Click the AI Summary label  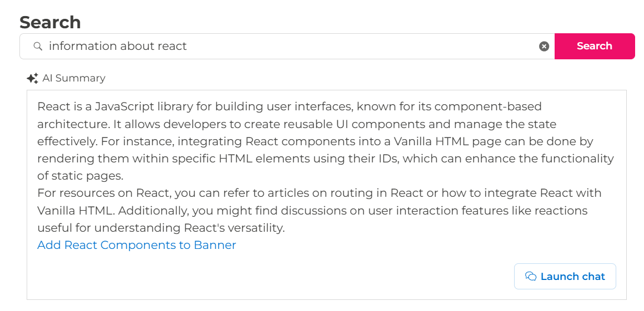(73, 78)
